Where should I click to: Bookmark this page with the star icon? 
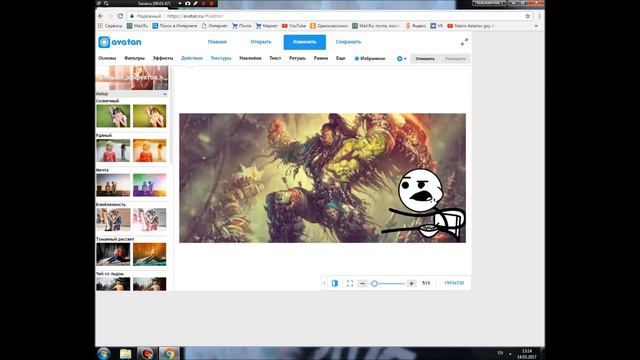point(527,16)
